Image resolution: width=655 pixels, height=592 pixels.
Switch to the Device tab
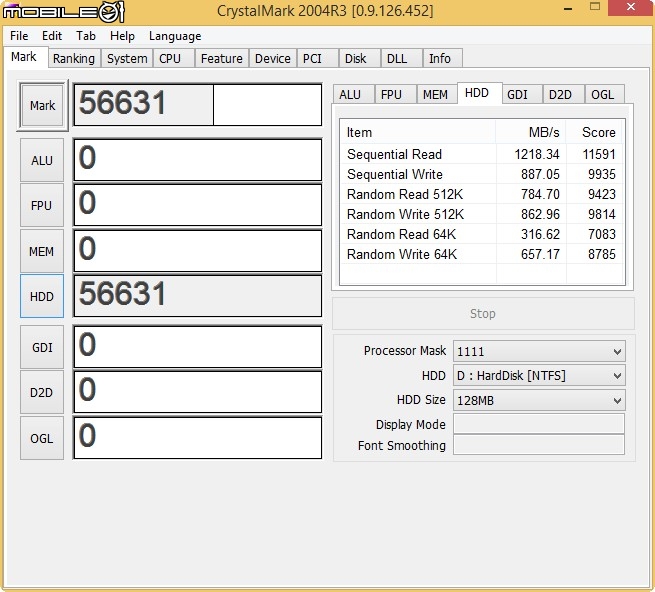click(272, 58)
